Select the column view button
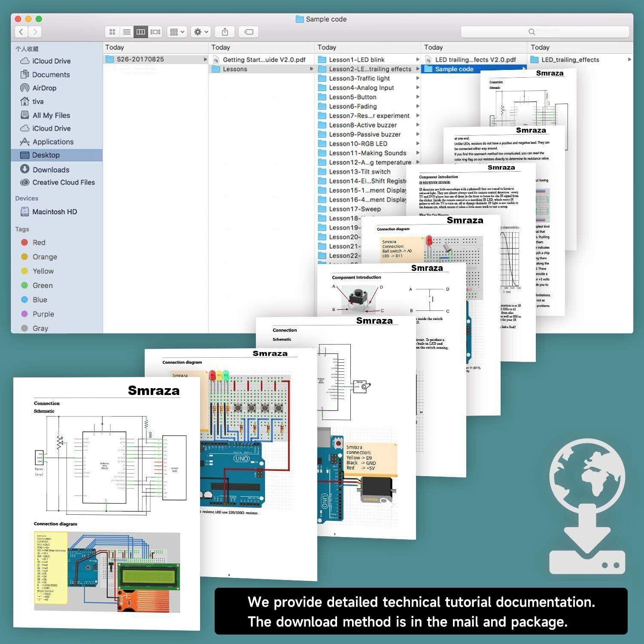 [x=141, y=32]
